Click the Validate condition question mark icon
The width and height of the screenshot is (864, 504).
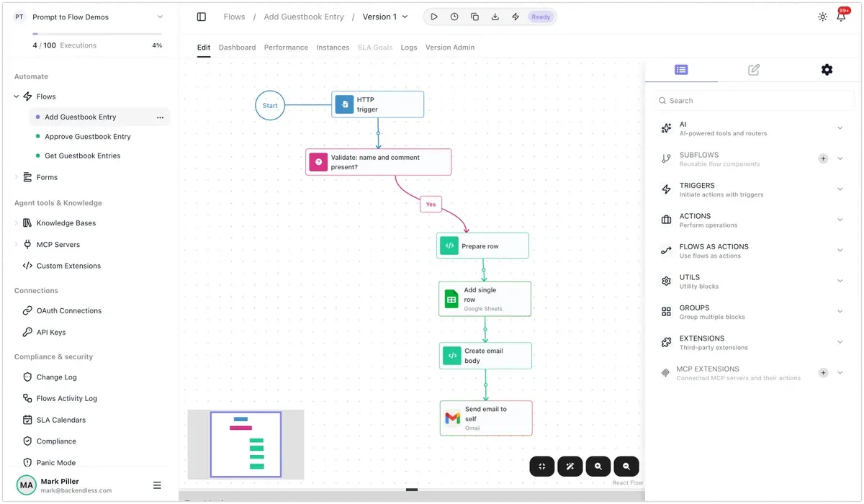pos(318,162)
